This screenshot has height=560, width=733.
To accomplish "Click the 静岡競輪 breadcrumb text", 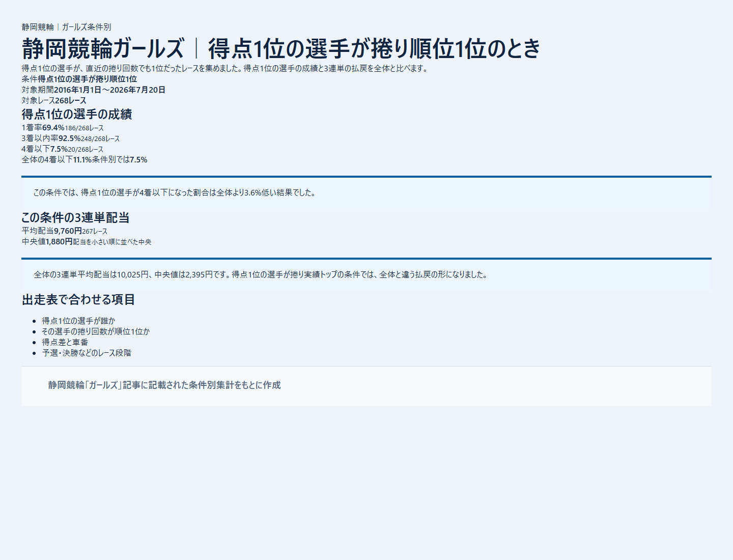I will click(38, 27).
